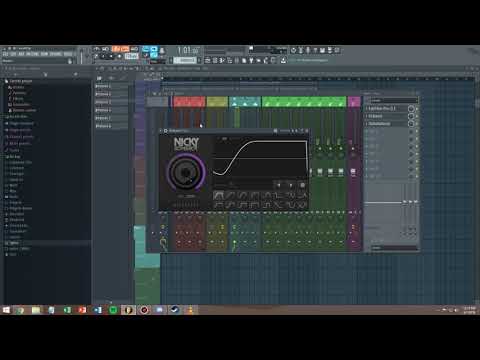Open Generators under Current project
The height and width of the screenshot is (360, 480).
[21, 105]
